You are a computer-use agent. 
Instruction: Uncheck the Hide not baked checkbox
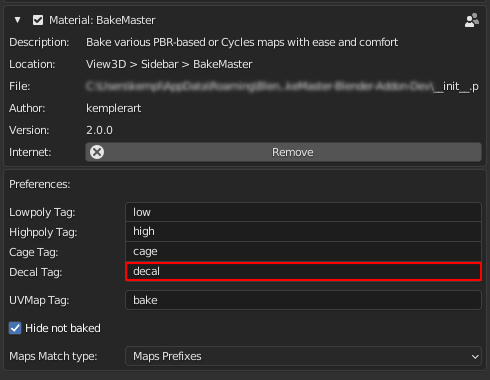click(x=15, y=328)
